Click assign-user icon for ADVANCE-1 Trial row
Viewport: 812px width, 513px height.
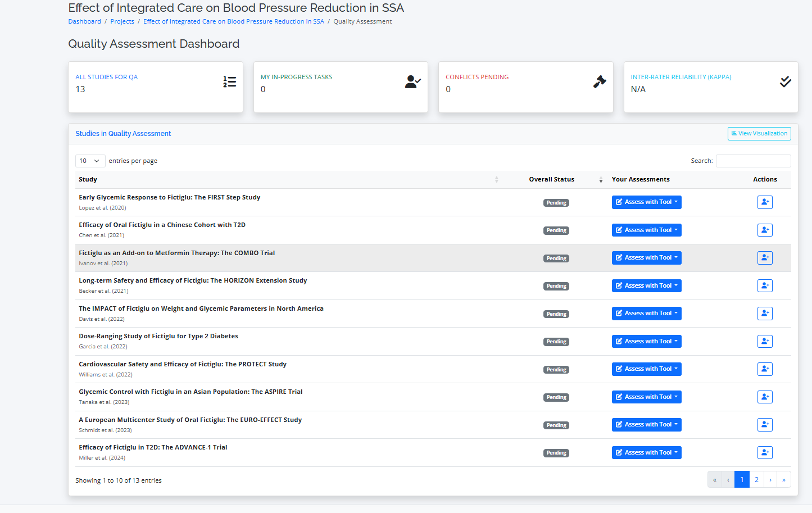click(x=765, y=452)
